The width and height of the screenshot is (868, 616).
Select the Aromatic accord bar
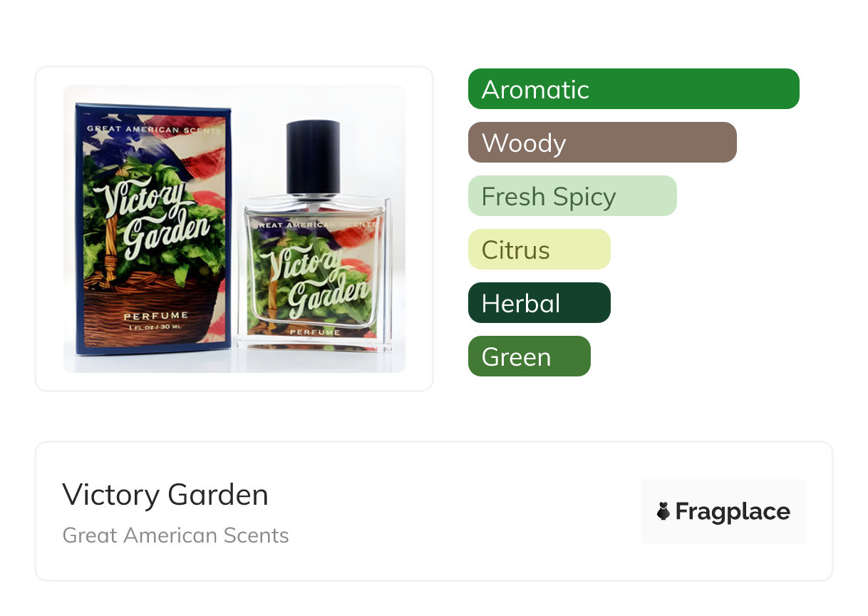click(634, 89)
